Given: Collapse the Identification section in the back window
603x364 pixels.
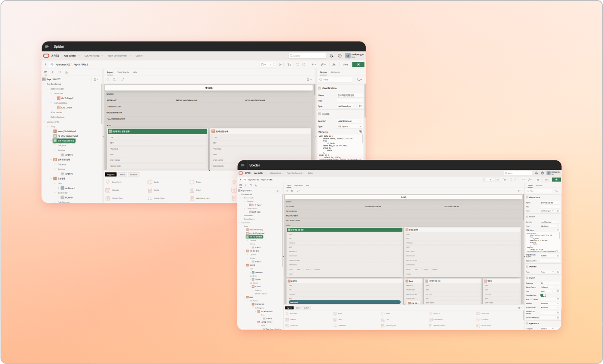Looking at the screenshot, I should [319, 88].
